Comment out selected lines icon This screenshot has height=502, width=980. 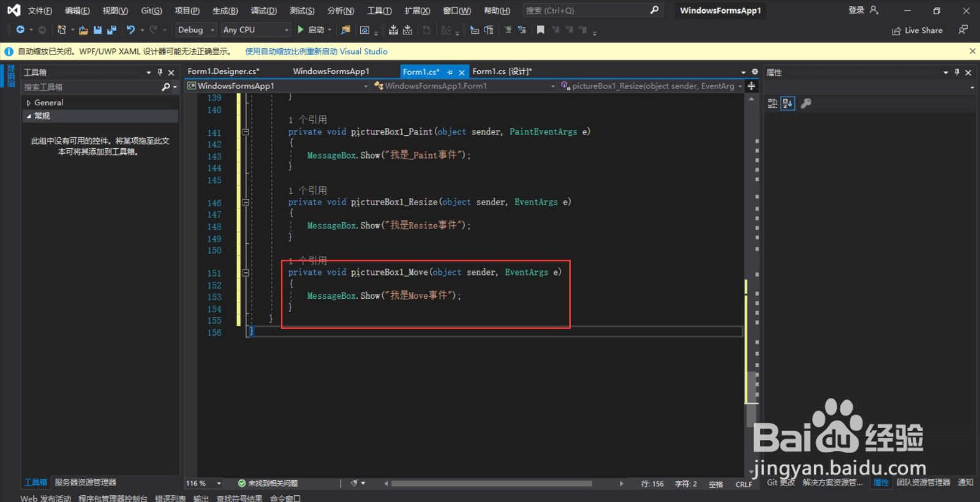pos(508,29)
